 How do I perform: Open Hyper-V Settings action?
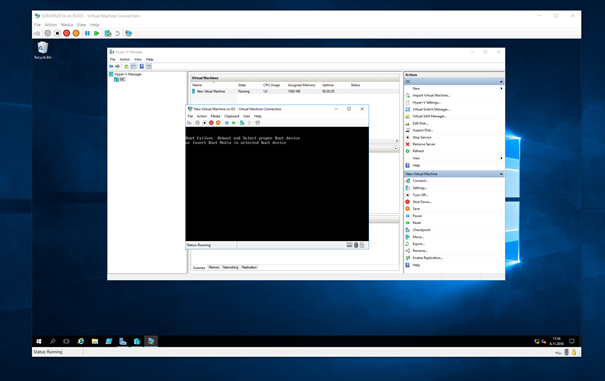click(x=426, y=102)
